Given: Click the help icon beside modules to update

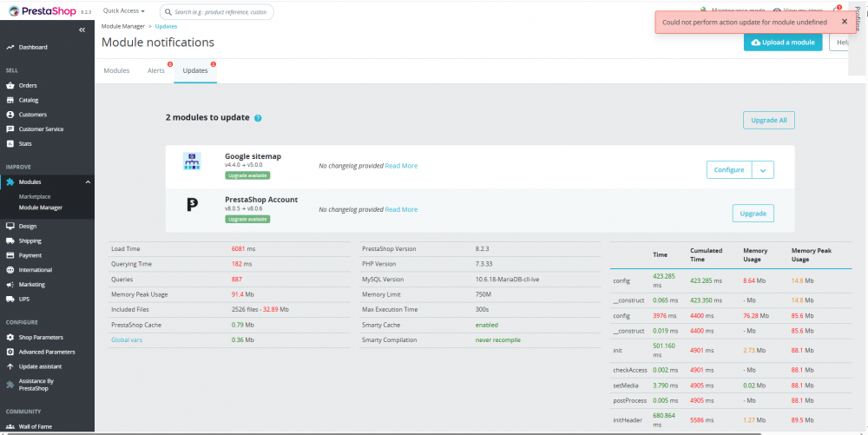Looking at the screenshot, I should (258, 118).
